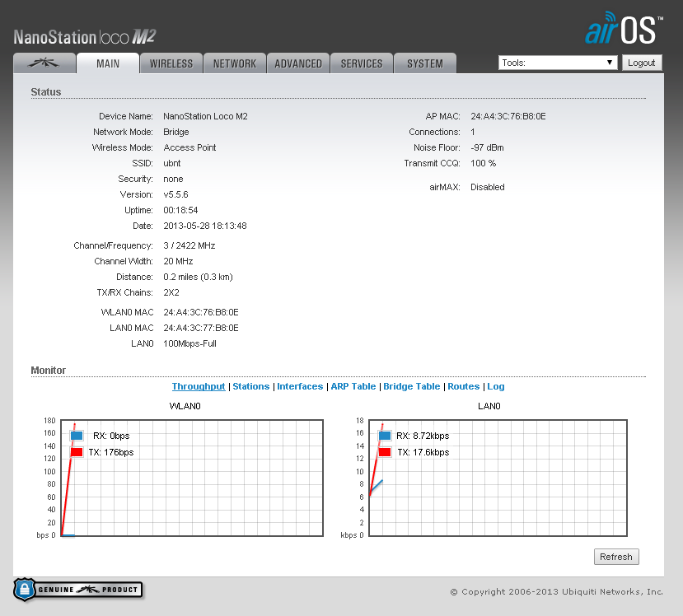Viewport: 683px width, 616px height.
Task: Click the LAN0 RX blue legend swatch
Action: click(x=385, y=436)
